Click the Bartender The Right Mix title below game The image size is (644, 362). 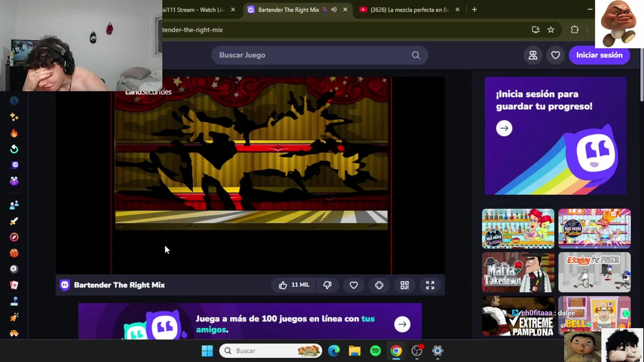click(119, 285)
